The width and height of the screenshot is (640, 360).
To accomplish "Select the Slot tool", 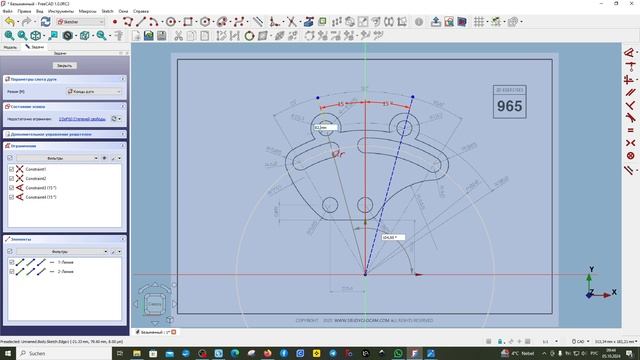I will click(x=222, y=22).
